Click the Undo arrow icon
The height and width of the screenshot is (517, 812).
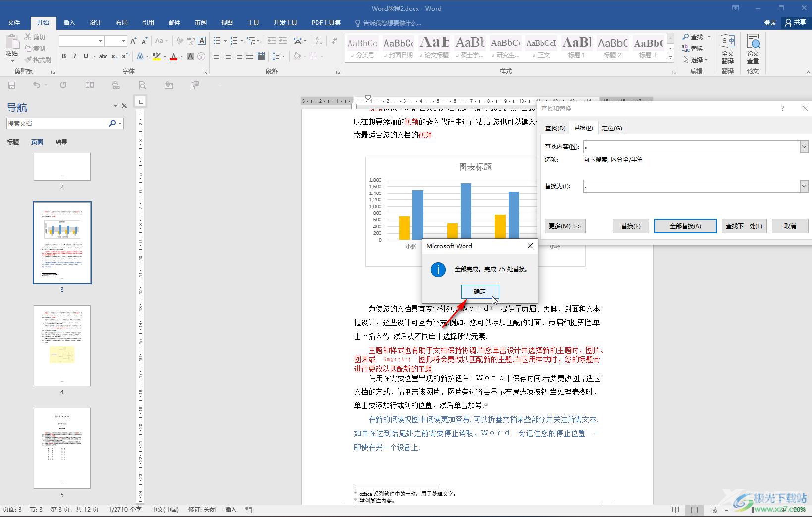[36, 85]
